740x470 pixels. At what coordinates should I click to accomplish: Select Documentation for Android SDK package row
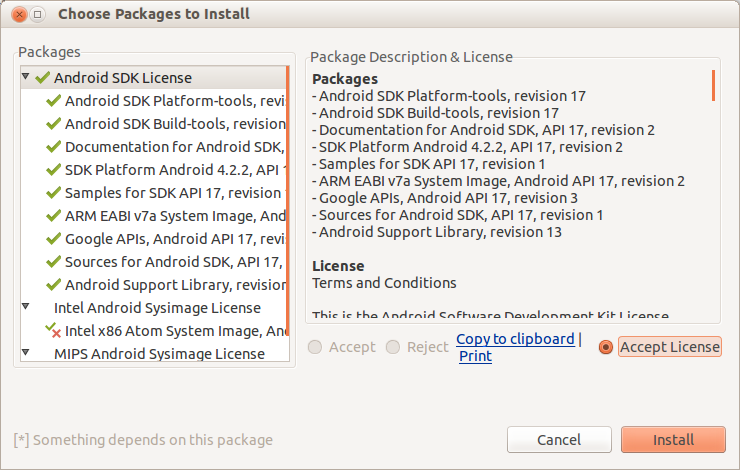[x=153, y=147]
